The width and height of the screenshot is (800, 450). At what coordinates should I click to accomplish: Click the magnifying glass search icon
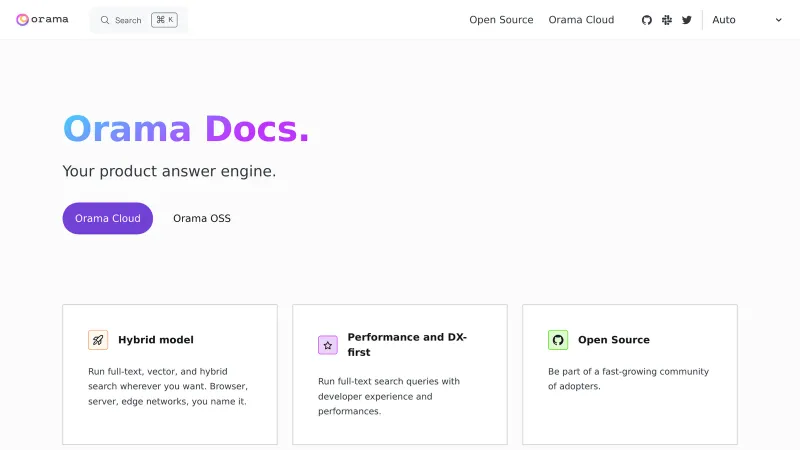coord(105,20)
